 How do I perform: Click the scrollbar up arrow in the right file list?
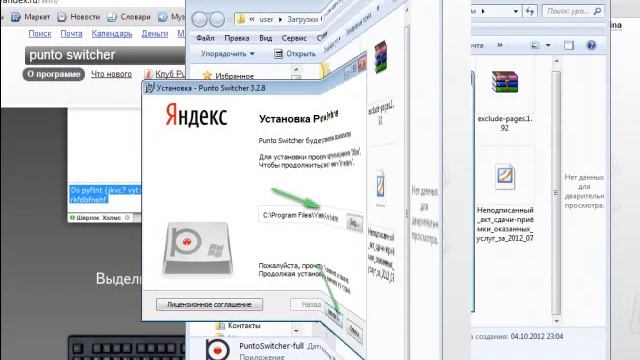click(556, 61)
